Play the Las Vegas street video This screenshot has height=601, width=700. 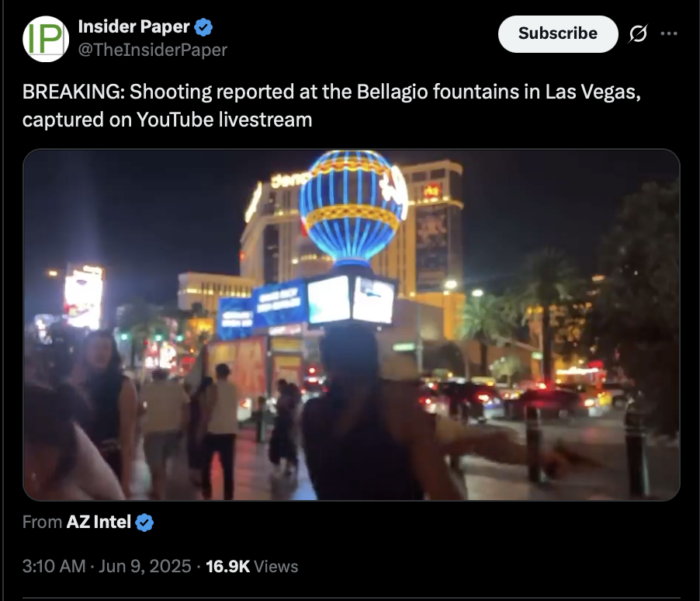(352, 325)
